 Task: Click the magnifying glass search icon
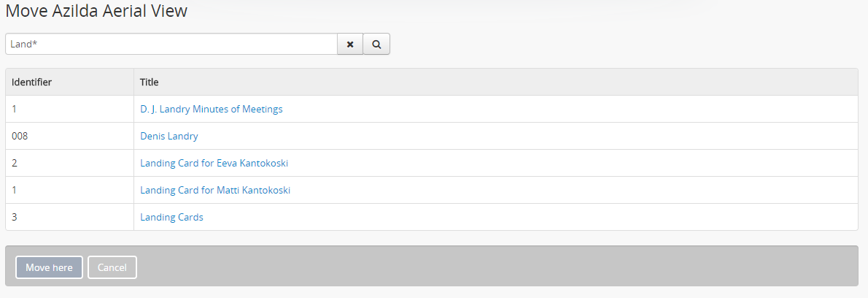(376, 44)
